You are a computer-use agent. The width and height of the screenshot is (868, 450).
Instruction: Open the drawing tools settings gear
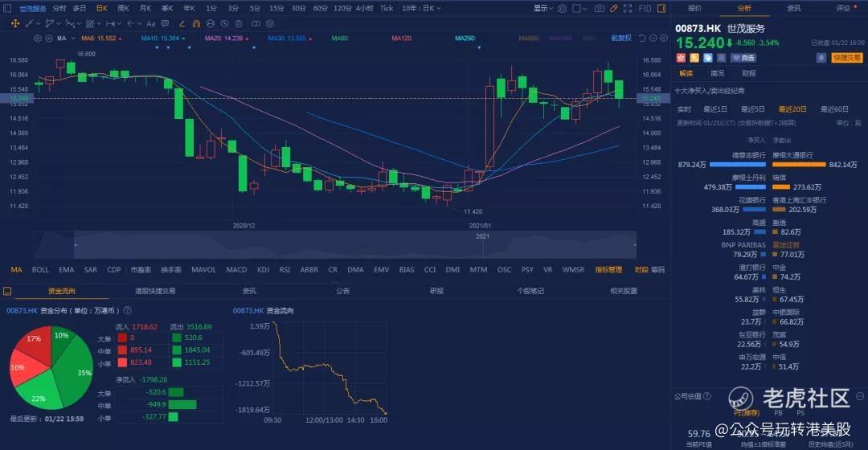[270, 24]
